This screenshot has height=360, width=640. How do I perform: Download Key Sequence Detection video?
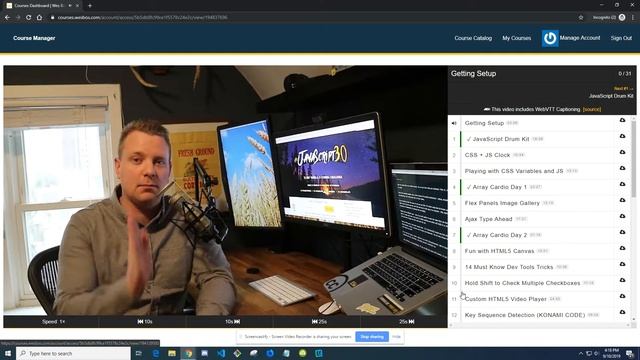[622, 312]
